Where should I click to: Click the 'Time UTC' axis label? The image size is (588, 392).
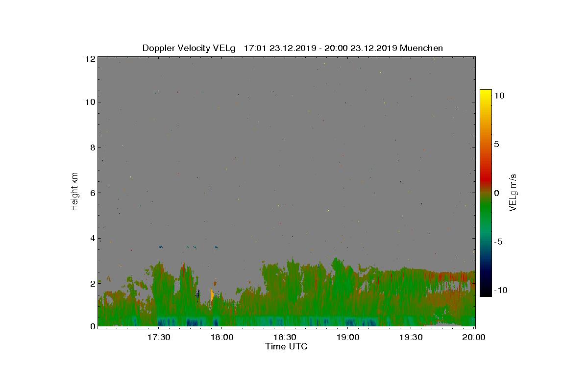(286, 346)
